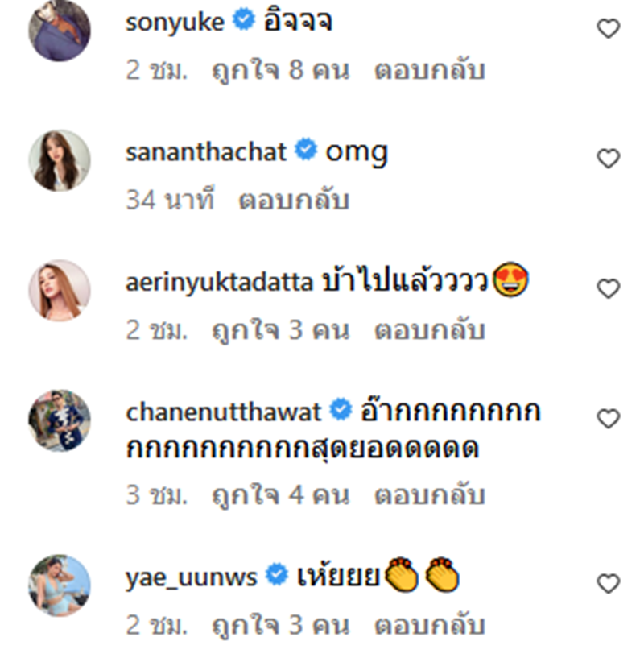The width and height of the screenshot is (644, 662).
Task: Reply to yae_uunws comment
Action: coord(429,625)
